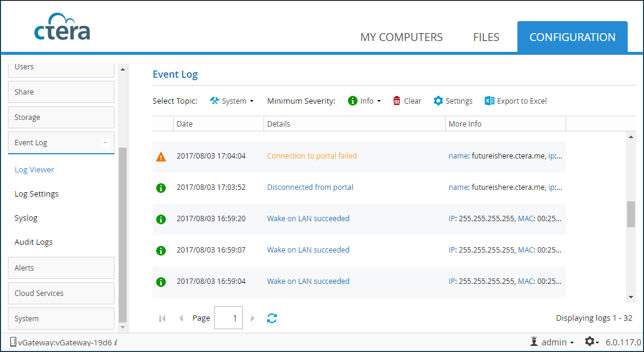Open the gear menu in status bar
Screen dimensions: 644x352
pos(592,341)
